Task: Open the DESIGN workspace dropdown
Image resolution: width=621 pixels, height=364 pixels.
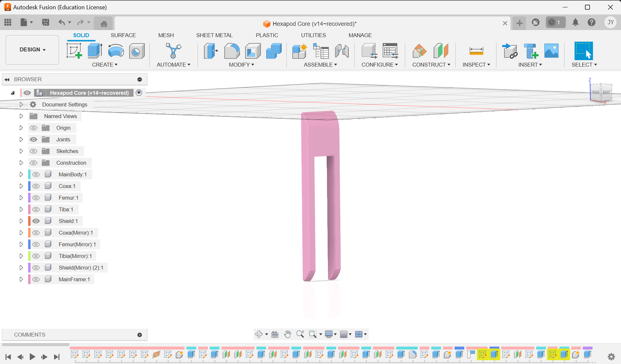Action: [32, 50]
